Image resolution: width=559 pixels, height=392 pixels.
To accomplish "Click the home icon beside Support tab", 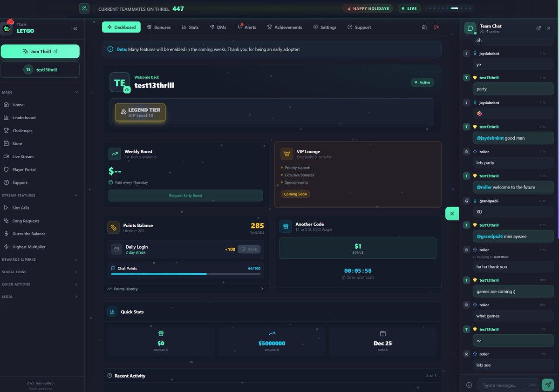I will [424, 27].
